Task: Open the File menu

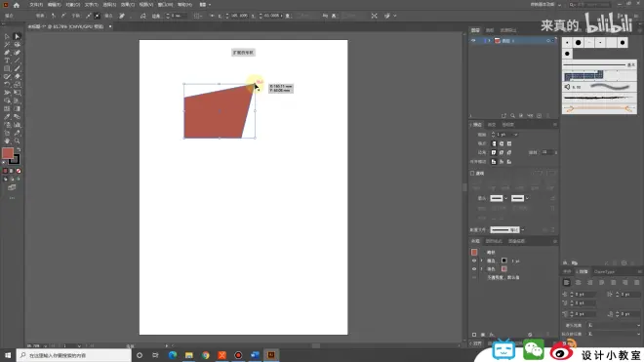Action: (x=36, y=5)
